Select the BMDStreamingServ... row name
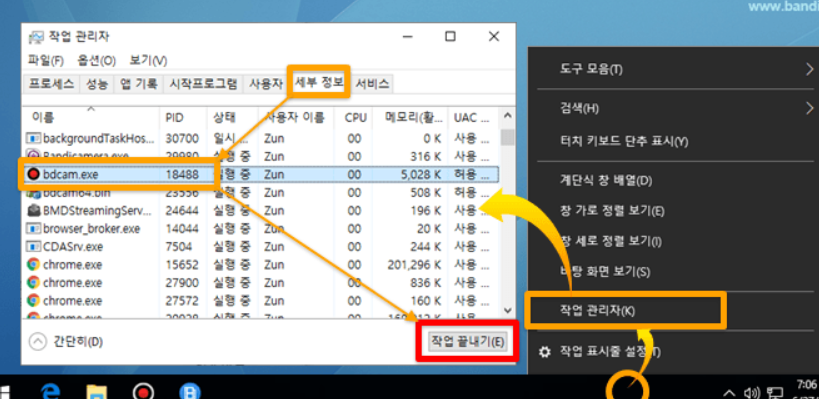This screenshot has width=819, height=399. (97, 210)
